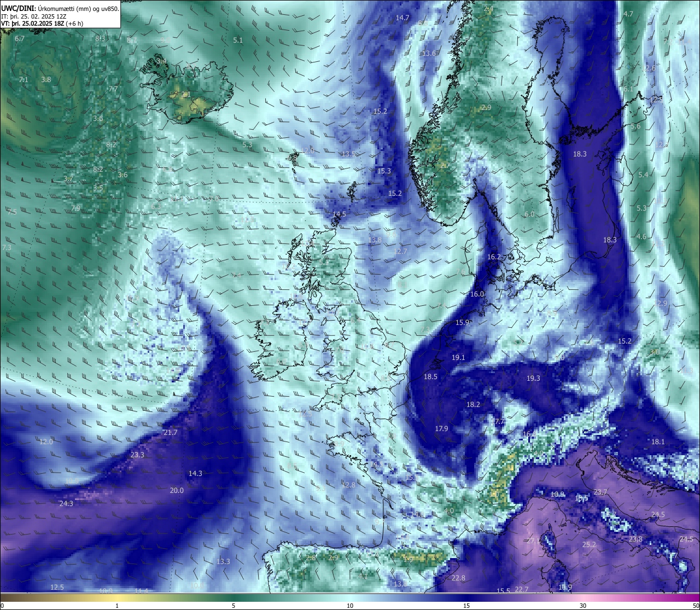
Task: Click the 15.9 map value
Action: point(463,322)
